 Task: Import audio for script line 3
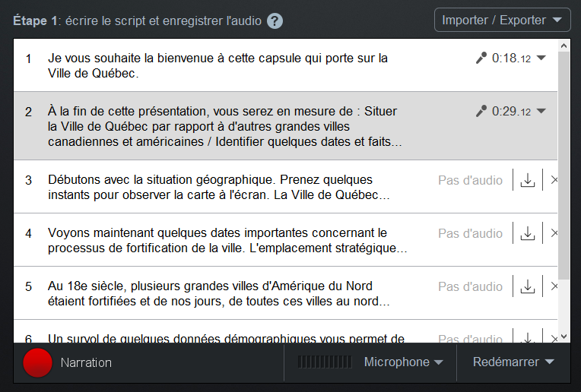[528, 180]
